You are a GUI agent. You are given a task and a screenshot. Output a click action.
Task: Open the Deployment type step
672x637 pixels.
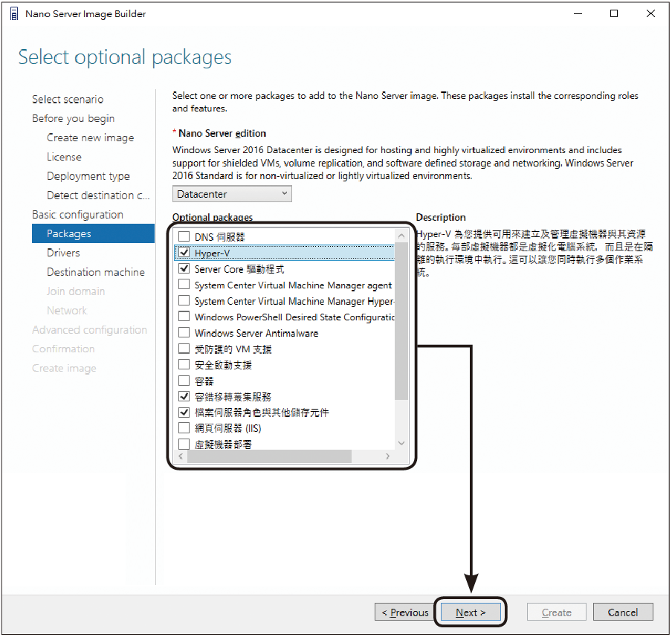point(88,175)
